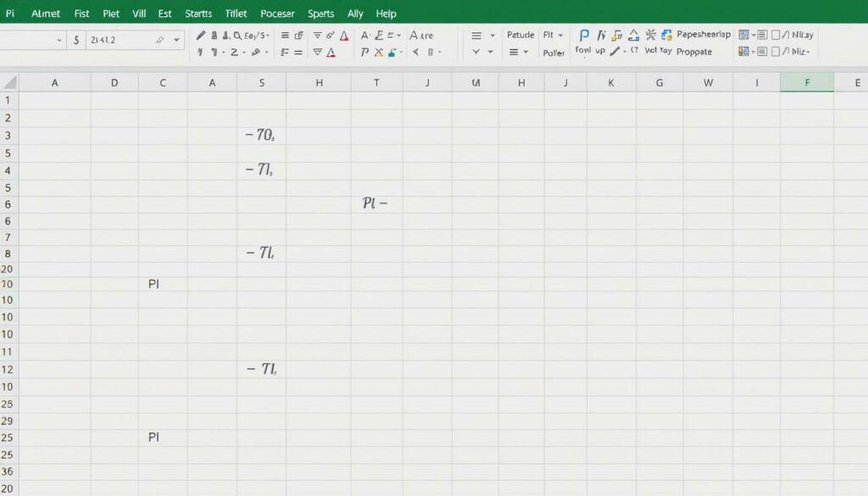Open dropdown arrow beside chevron-down icon

490,52
